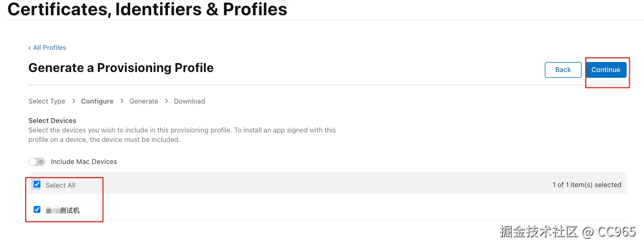Click the Configure step in breadcrumb

[97, 101]
